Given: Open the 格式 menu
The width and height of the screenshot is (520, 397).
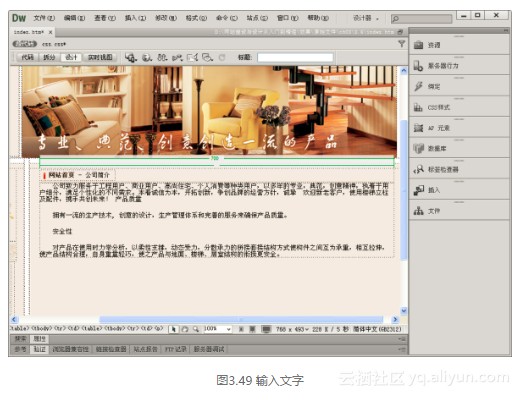Looking at the screenshot, I should 196,18.
